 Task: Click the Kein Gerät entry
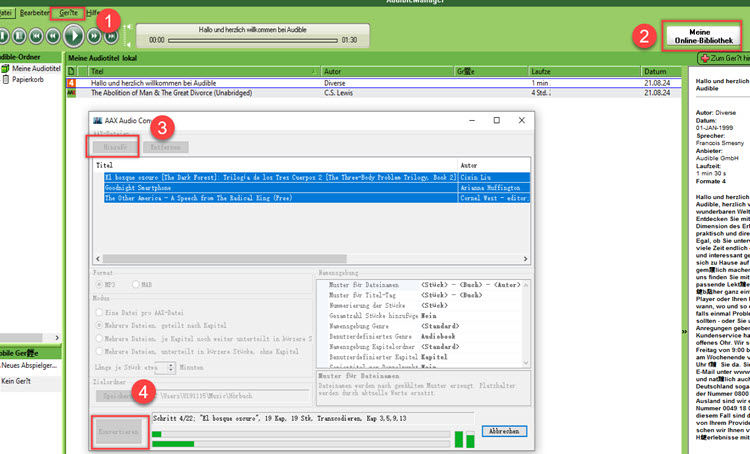(16, 381)
